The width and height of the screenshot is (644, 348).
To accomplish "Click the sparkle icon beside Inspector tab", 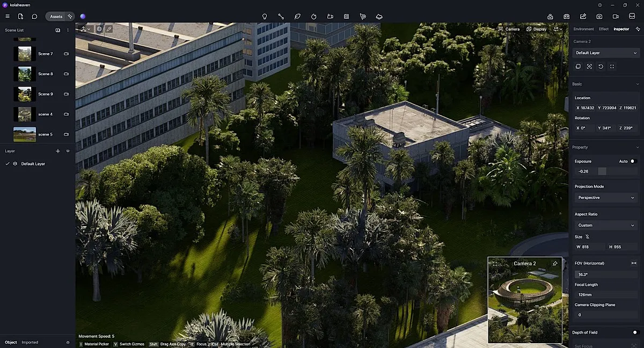I will (x=638, y=29).
